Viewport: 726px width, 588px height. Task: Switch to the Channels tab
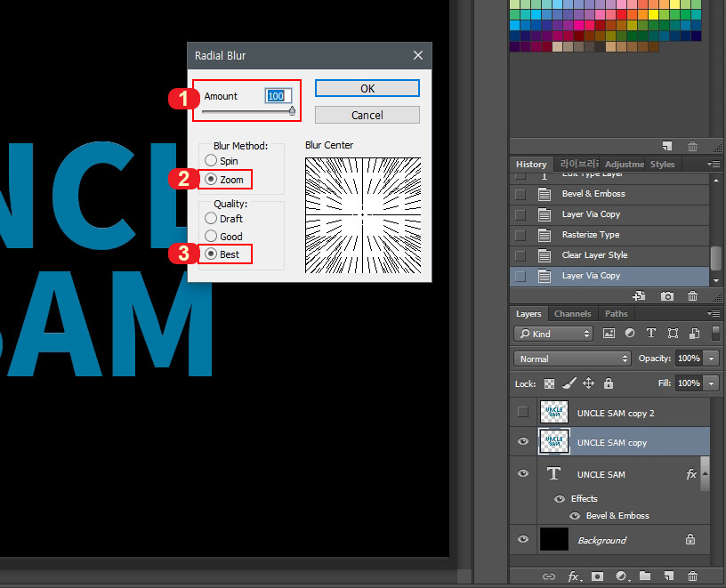[572, 313]
